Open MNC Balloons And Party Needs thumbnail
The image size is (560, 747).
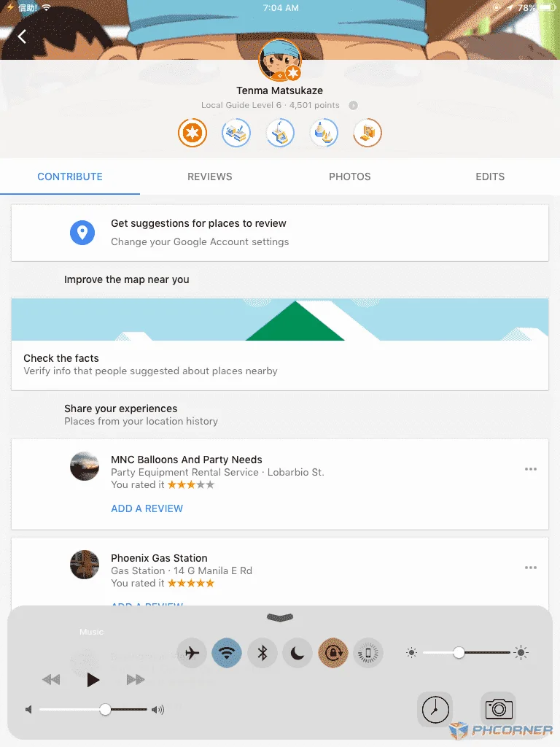85,466
